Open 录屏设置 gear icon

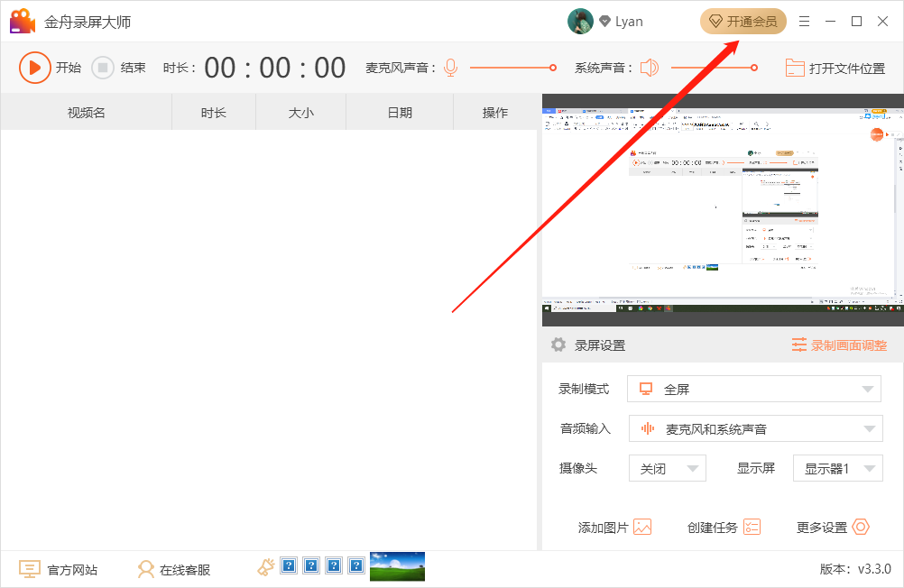click(x=558, y=345)
